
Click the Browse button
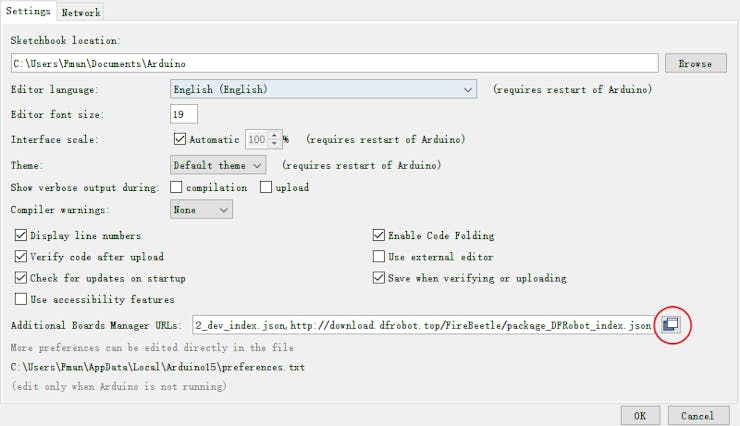696,63
